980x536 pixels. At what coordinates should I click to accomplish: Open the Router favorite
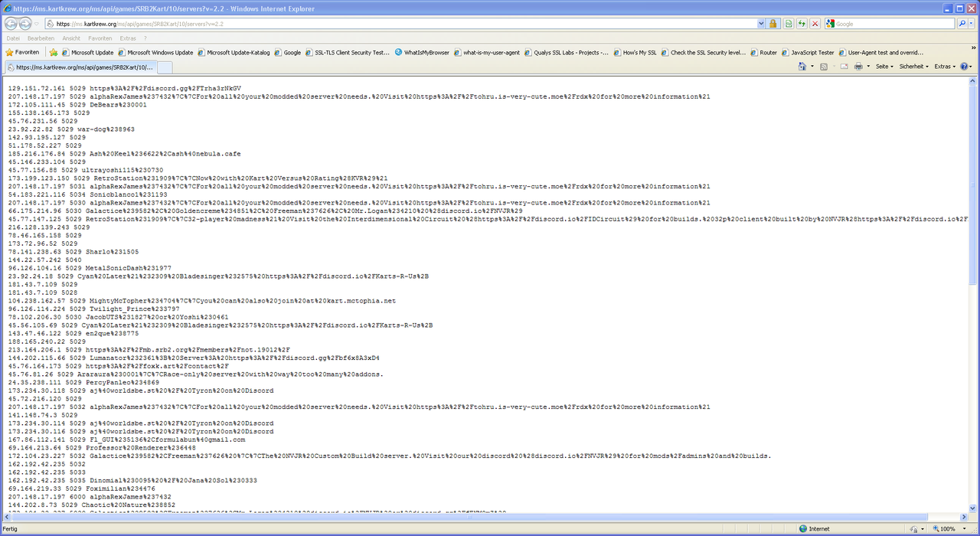[x=763, y=53]
